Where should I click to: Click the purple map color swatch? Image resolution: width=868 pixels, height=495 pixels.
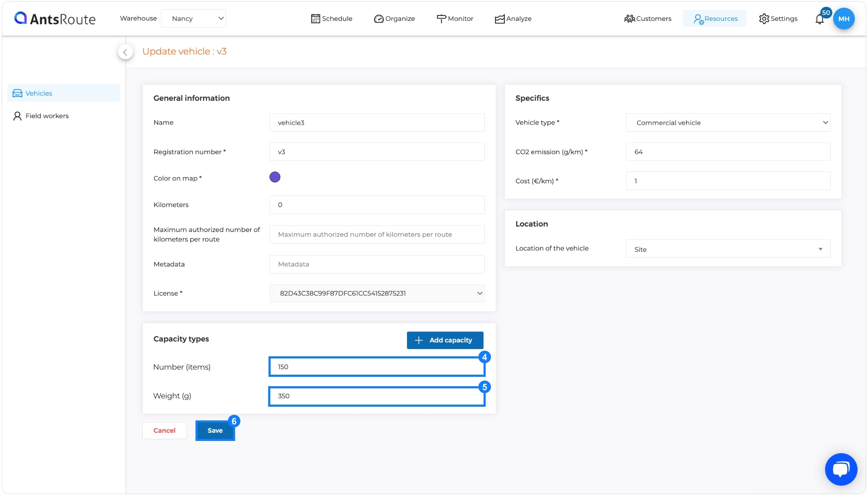(275, 177)
